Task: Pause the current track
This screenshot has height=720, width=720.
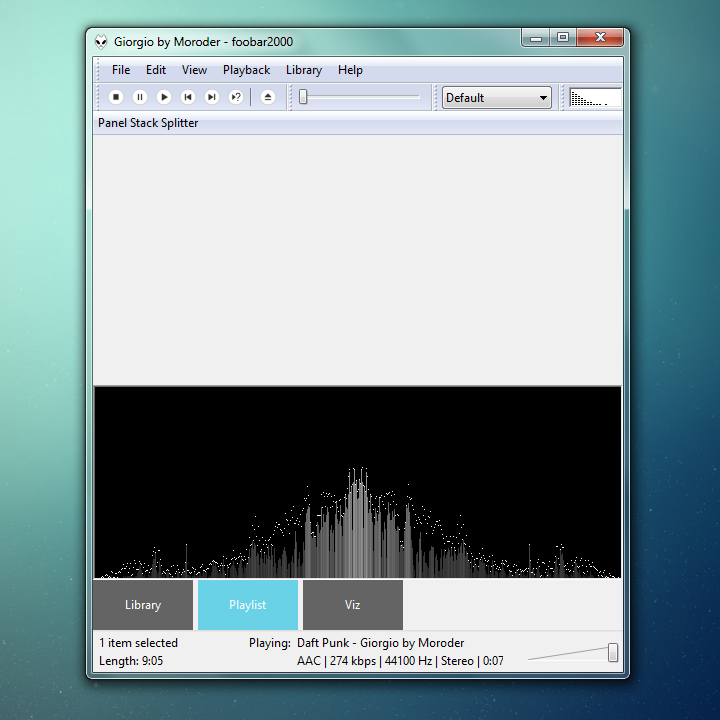Action: (140, 97)
